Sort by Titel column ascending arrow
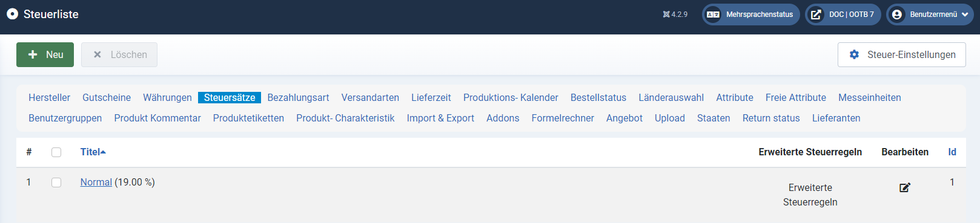980x223 pixels. pyautogui.click(x=103, y=152)
